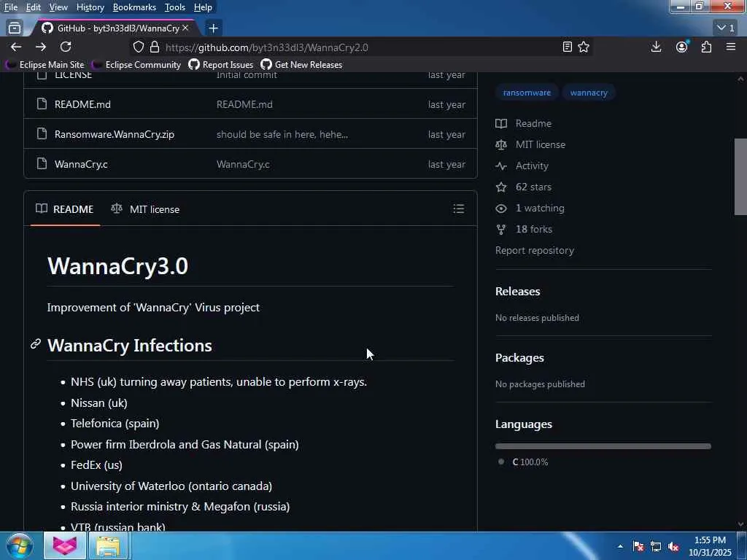
Task: Click the C 100.0% language entry
Action: coord(523,462)
